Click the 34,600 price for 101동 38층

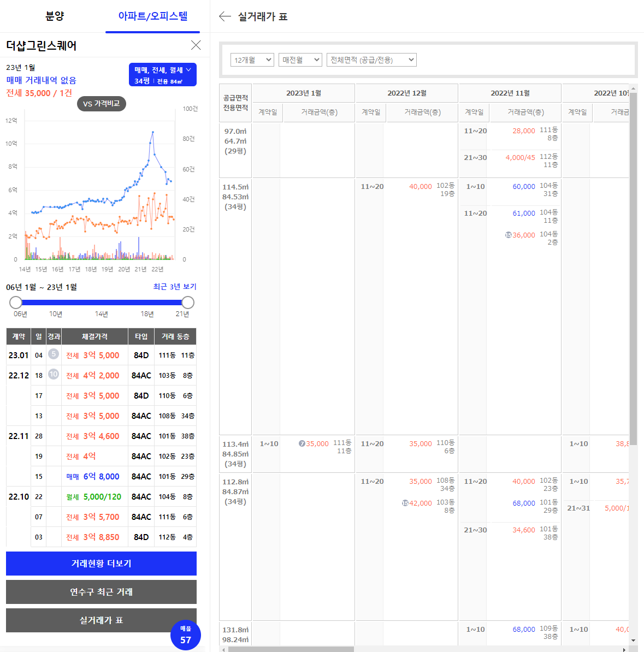523,530
